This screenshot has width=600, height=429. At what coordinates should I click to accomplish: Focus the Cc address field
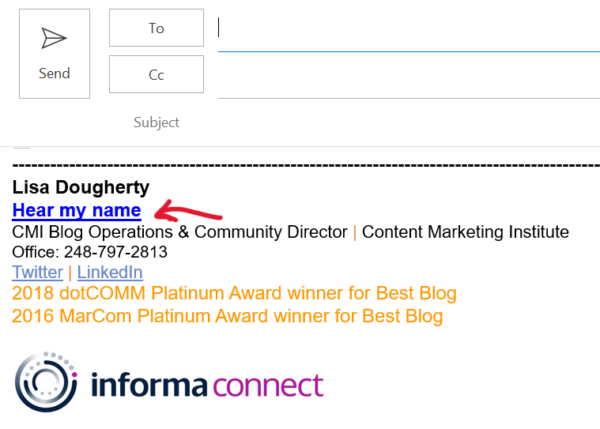pyautogui.click(x=409, y=75)
